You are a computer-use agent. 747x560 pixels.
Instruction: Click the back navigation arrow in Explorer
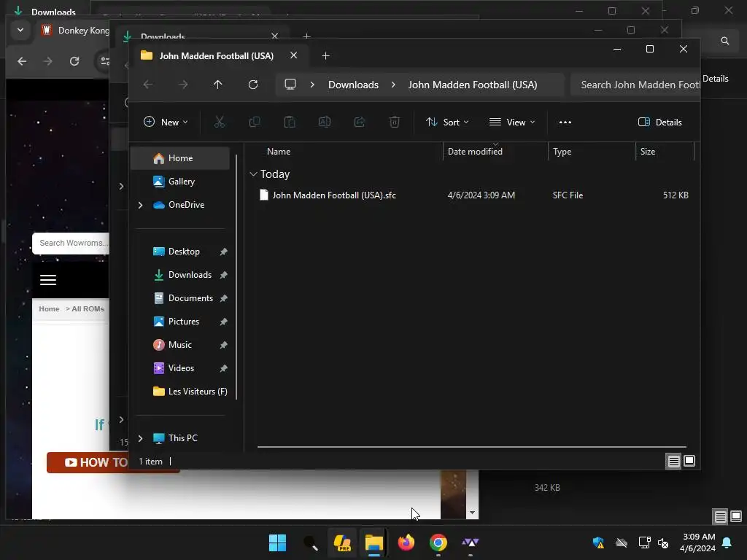[148, 85]
